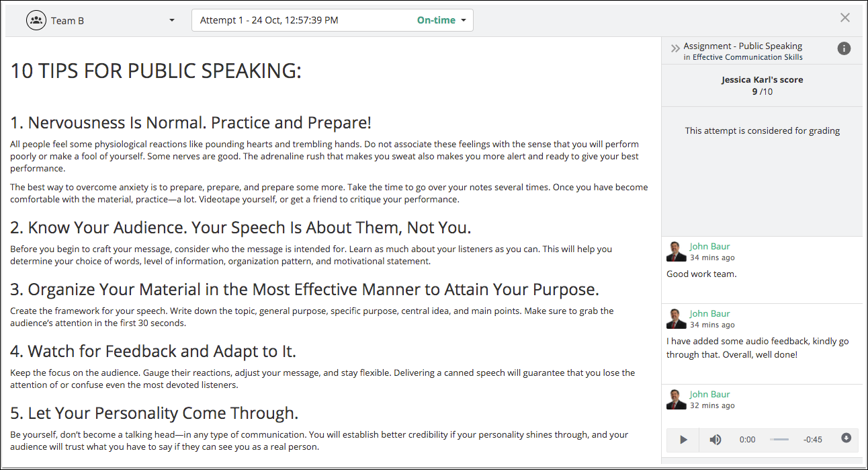
Task: Click the 'Jessica Karl's score' label
Action: pos(763,79)
